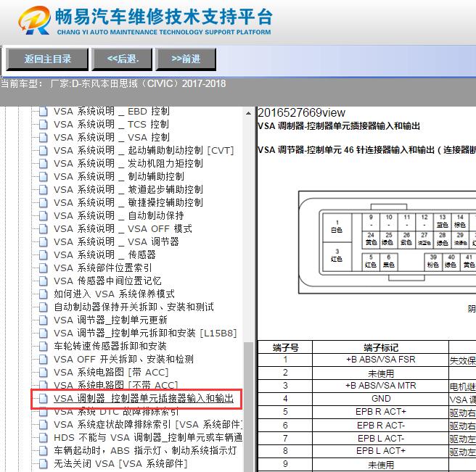Click connector pin 3 红色 in diagram
The height and width of the screenshot is (472, 476).
pos(337,256)
